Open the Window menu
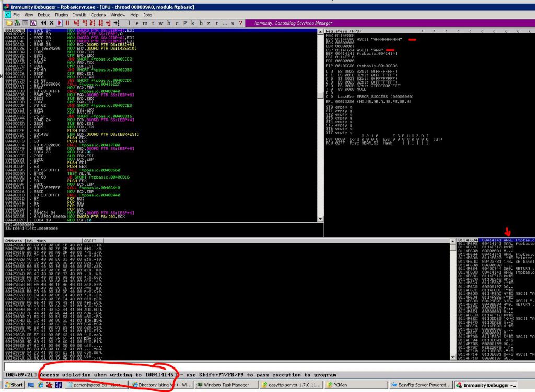 (118, 15)
